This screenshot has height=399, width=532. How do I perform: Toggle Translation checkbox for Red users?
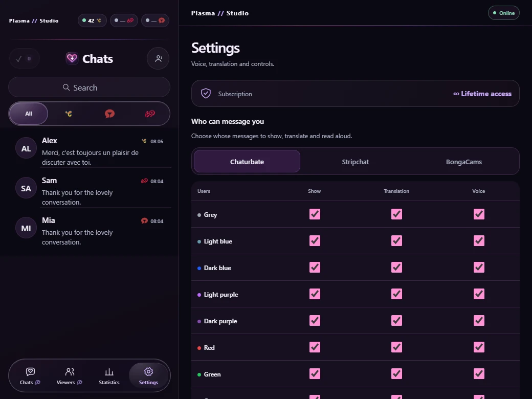tap(396, 347)
